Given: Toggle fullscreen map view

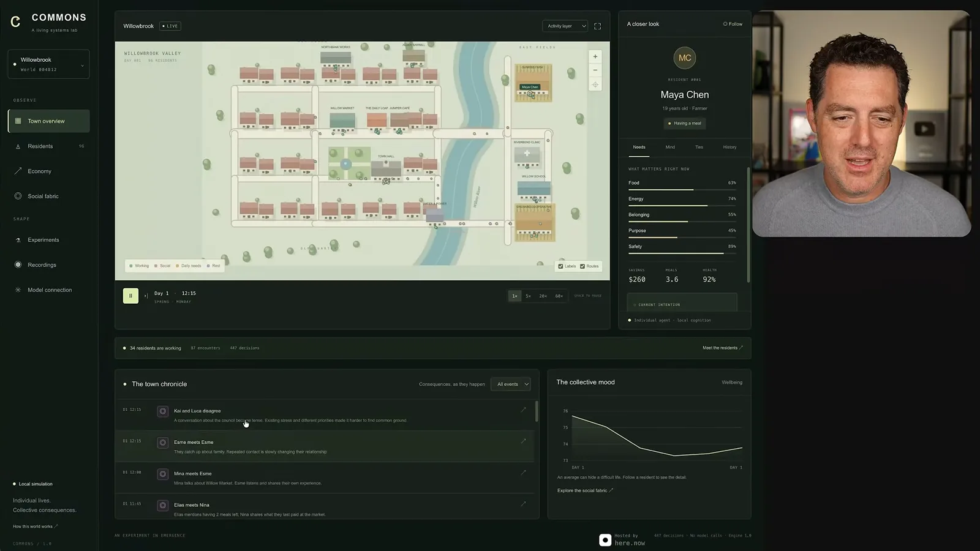Looking at the screenshot, I should pos(598,26).
